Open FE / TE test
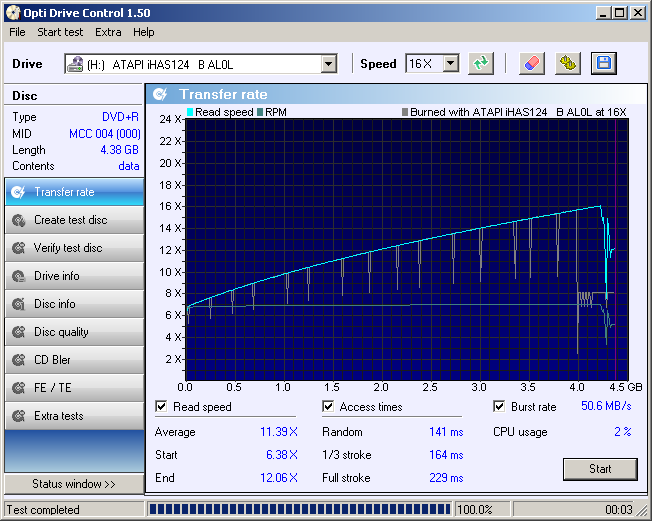Viewport: 652px width, 521px height. point(74,388)
